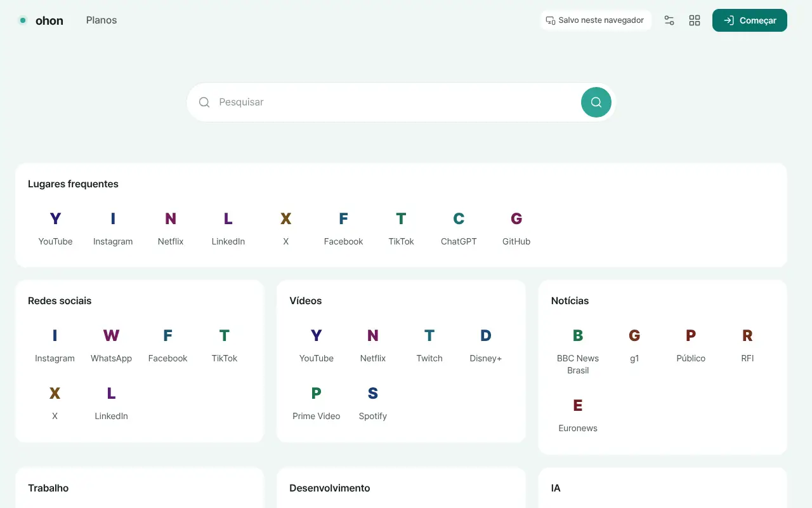Click the Notícias section heading
812x508 pixels.
pyautogui.click(x=570, y=301)
